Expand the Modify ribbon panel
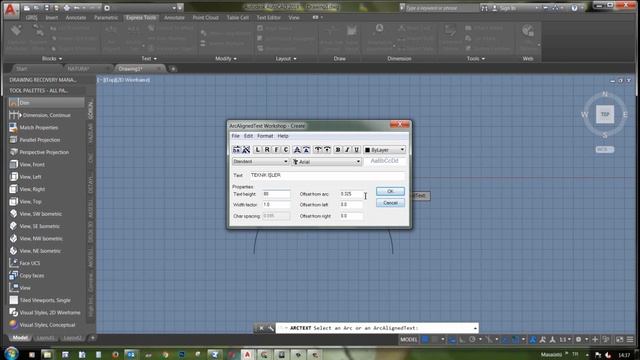640x360 pixels. click(226, 59)
